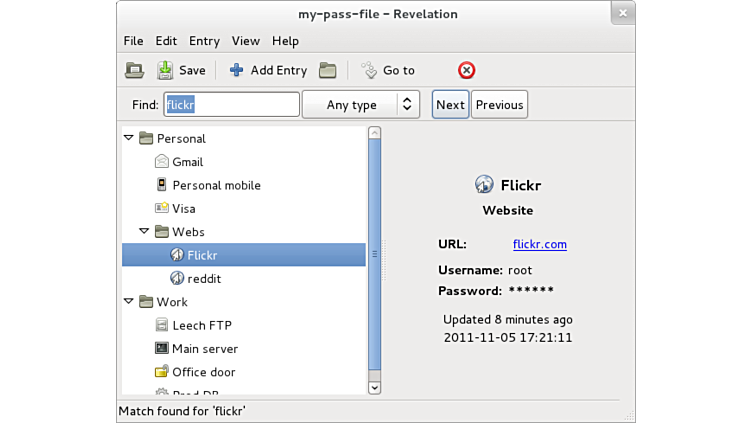Click the Go to toolbar button
The height and width of the screenshot is (423, 752).
388,70
